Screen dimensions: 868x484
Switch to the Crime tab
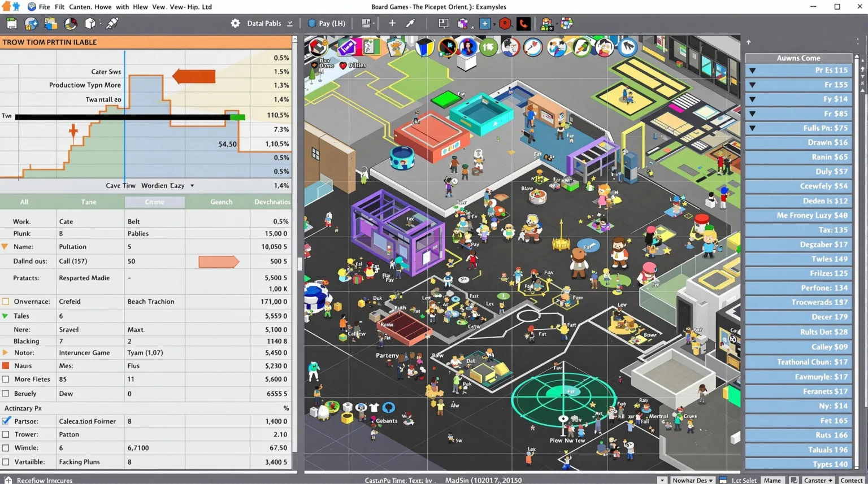pyautogui.click(x=155, y=202)
